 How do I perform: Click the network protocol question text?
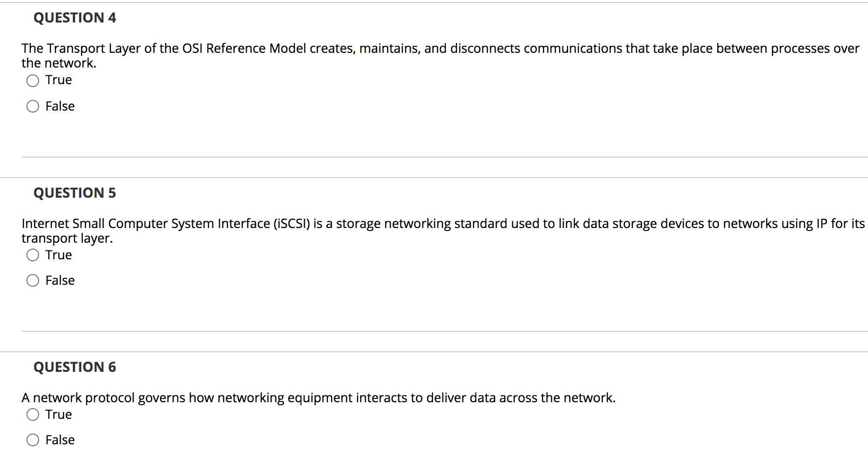(319, 398)
